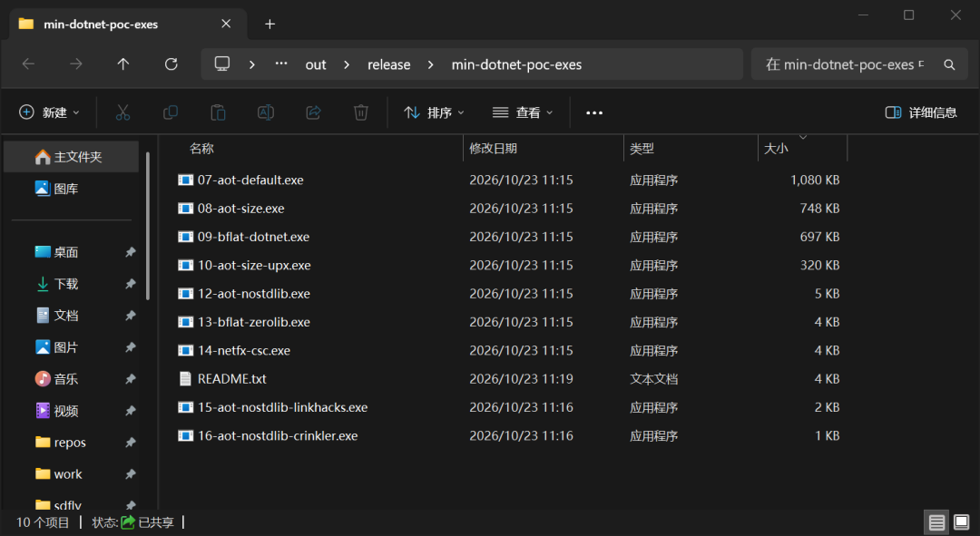Open the 查看 view dropdown
The image size is (980, 536).
pyautogui.click(x=523, y=112)
